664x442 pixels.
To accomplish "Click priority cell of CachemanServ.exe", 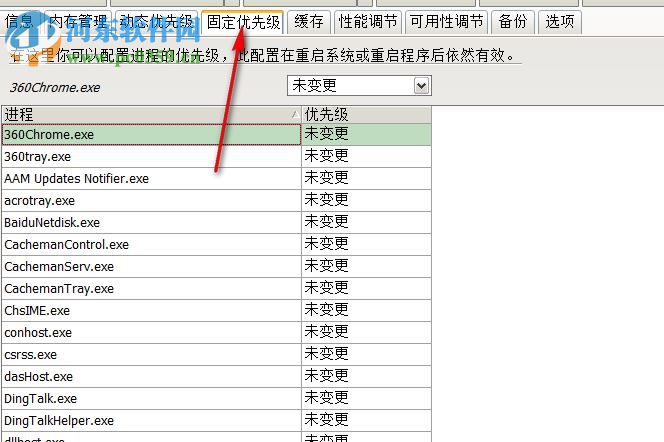I will (366, 267).
